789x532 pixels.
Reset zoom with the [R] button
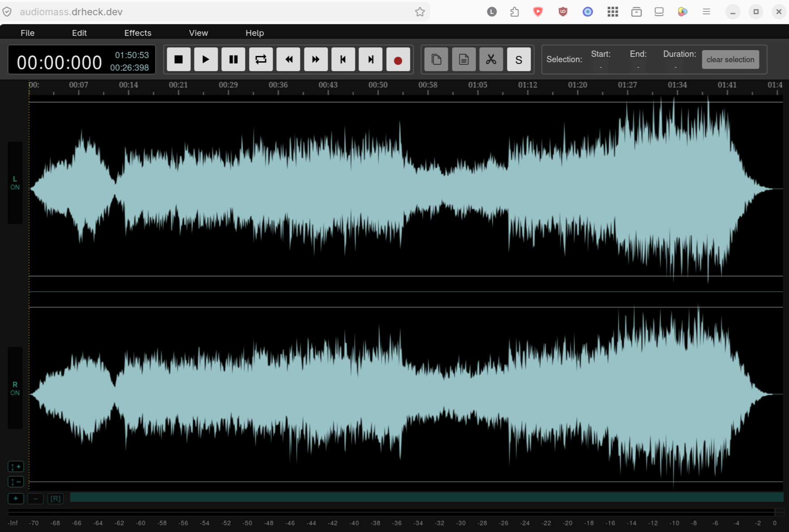tap(55, 498)
